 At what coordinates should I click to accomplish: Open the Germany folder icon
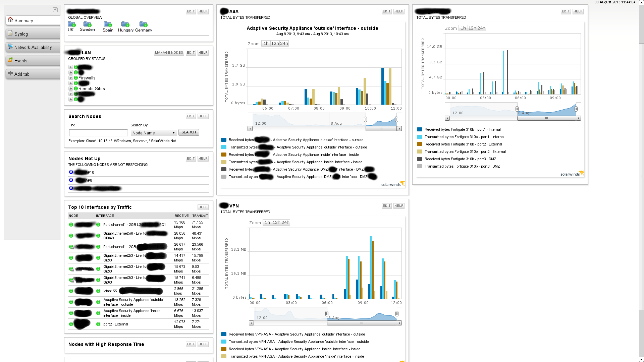click(143, 24)
